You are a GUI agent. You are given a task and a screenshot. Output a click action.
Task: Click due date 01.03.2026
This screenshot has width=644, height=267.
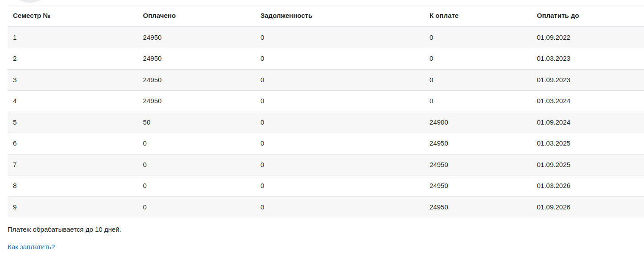pos(553,186)
